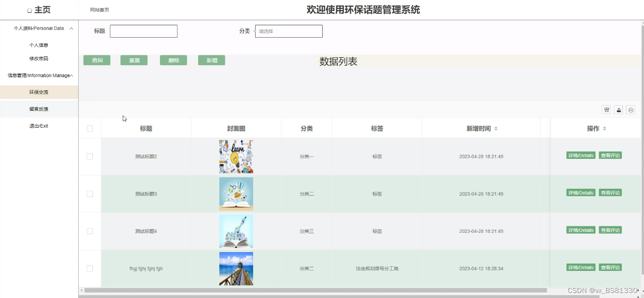
Task: Click the print table icon
Action: (631, 110)
